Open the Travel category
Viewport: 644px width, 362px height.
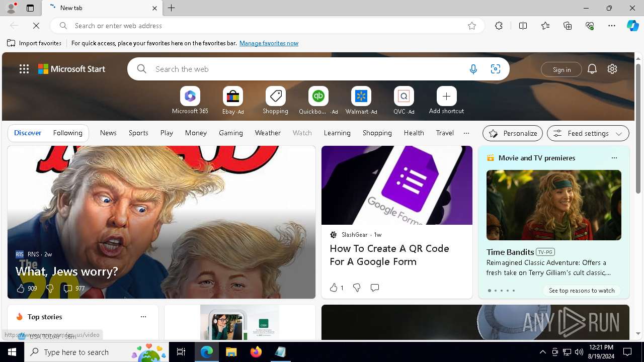[445, 133]
